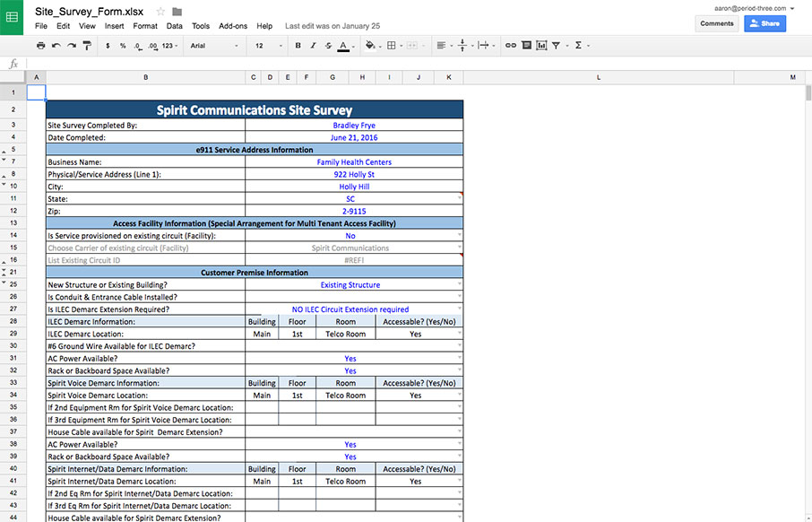Click the Filter icon
812x522 pixels.
point(557,46)
